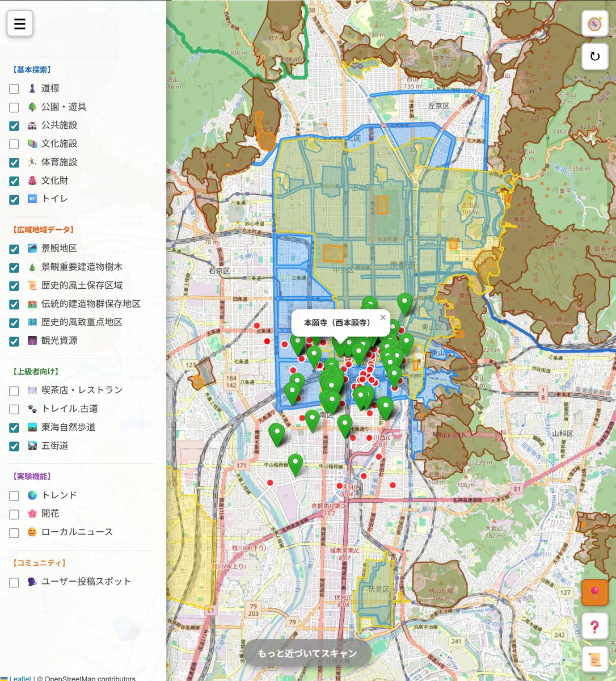Open the red question mark help button
Screen dimensions: 616x681
pos(594,626)
